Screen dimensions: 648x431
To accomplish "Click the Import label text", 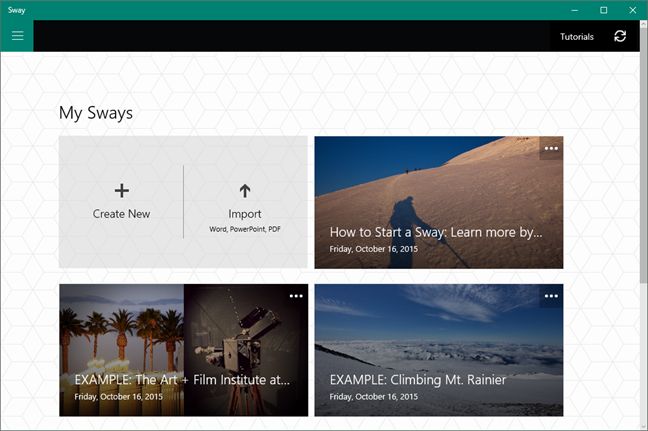I will click(245, 214).
